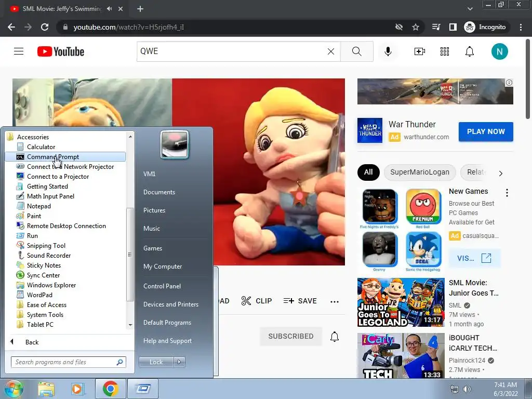532x399 pixels.
Task: Open more actions ellipsis under video
Action: tap(335, 301)
